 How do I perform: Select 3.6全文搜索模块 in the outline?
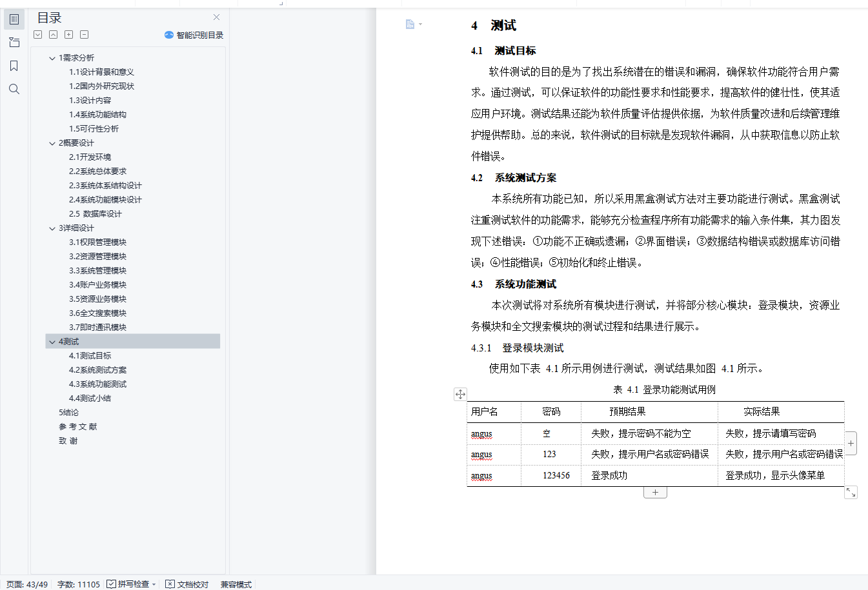click(x=98, y=313)
